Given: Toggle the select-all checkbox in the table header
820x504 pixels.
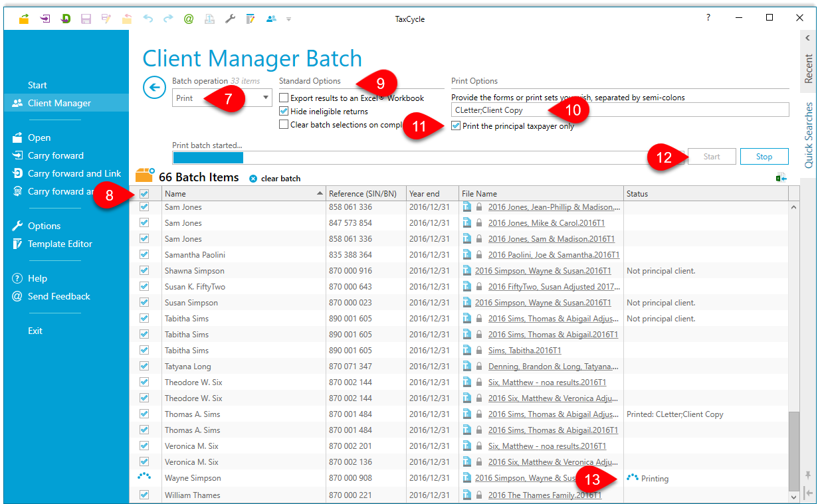Looking at the screenshot, I should coord(144,194).
